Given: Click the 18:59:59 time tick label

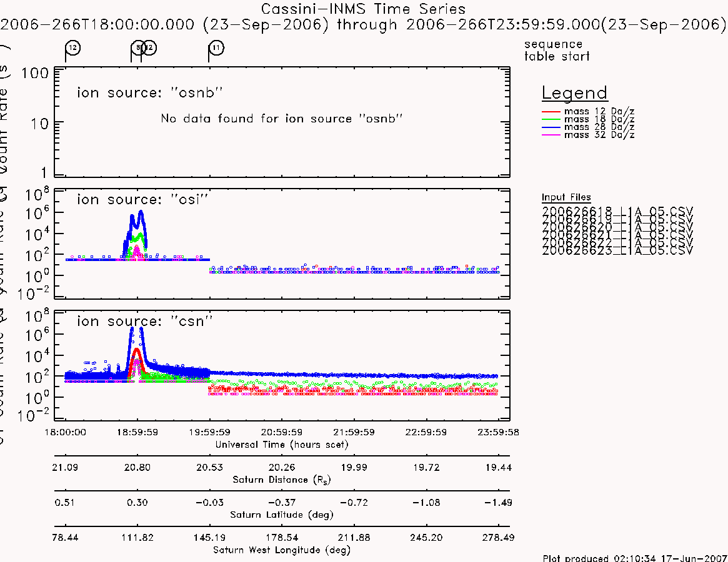Looking at the screenshot, I should [137, 432].
